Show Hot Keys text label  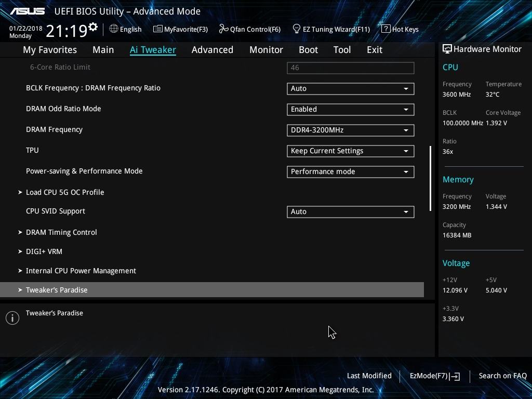pos(405,29)
